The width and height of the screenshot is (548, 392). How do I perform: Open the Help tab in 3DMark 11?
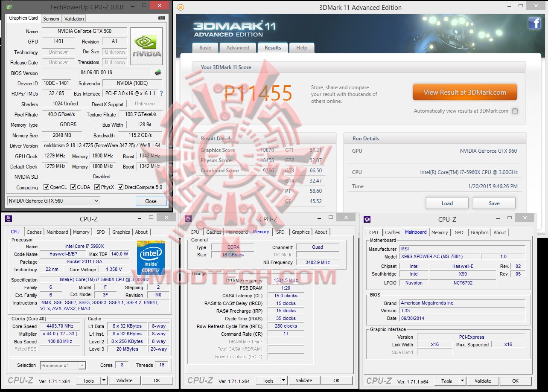tap(302, 48)
